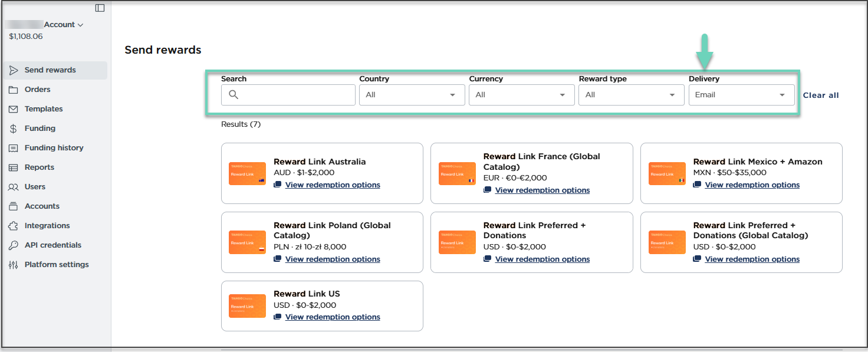Select the Reward Link US card thumbnail

[x=247, y=306]
